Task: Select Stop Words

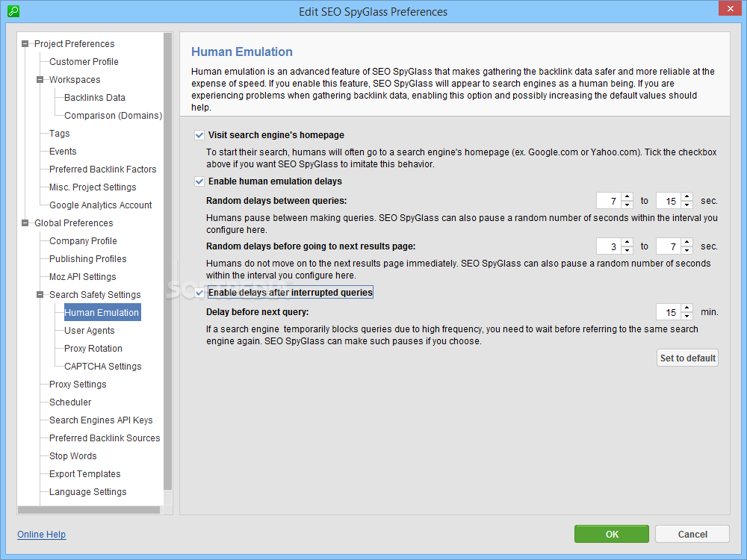Action: (x=73, y=456)
